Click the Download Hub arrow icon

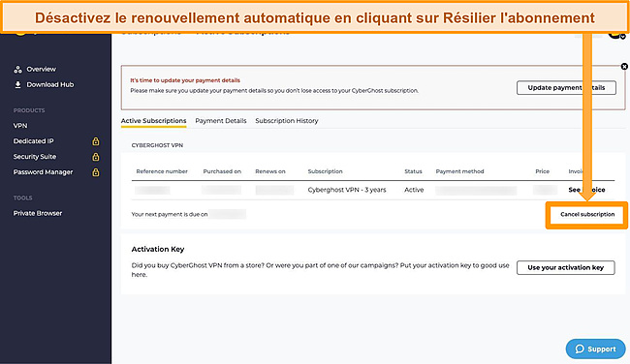[17, 84]
